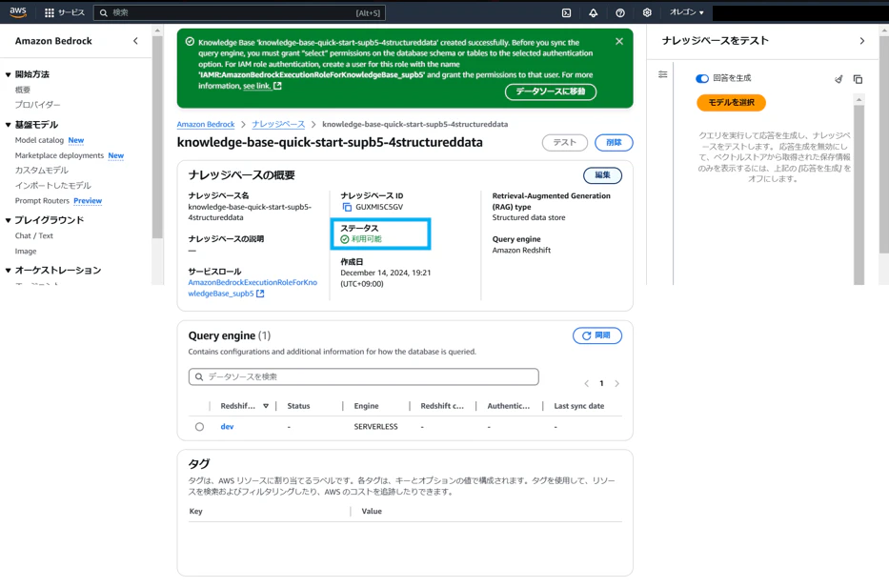The height and width of the screenshot is (588, 889).
Task: Launch CloudShell from the top bar
Action: 566,12
